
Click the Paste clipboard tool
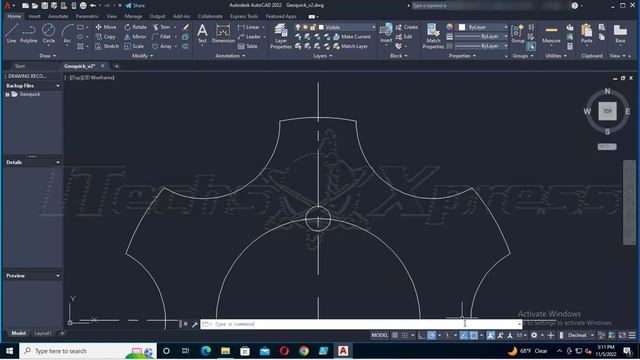[x=587, y=33]
